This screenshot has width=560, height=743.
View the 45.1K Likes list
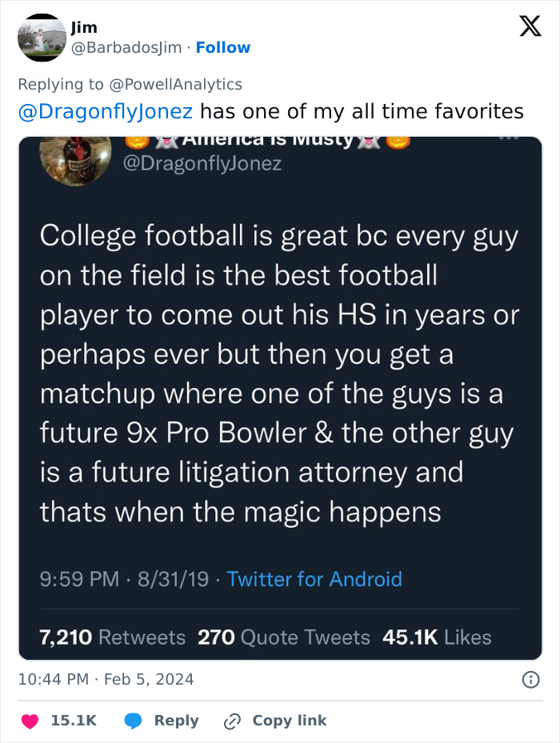tap(439, 637)
